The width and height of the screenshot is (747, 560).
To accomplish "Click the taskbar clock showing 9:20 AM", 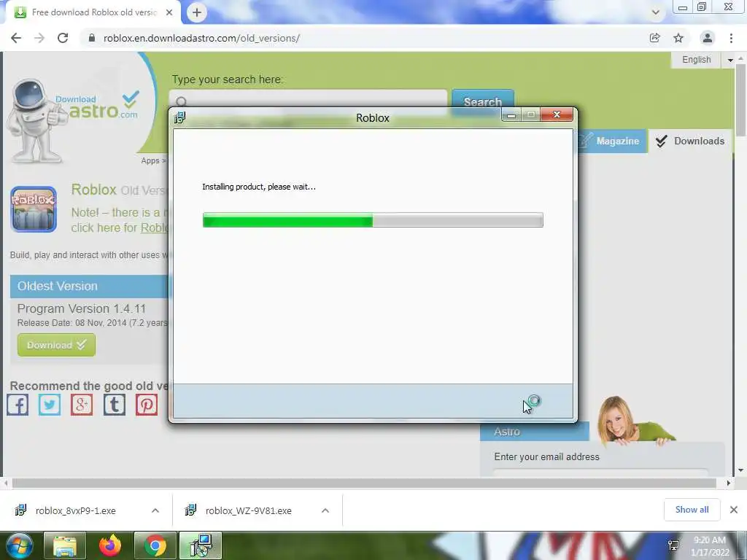I will (710, 546).
